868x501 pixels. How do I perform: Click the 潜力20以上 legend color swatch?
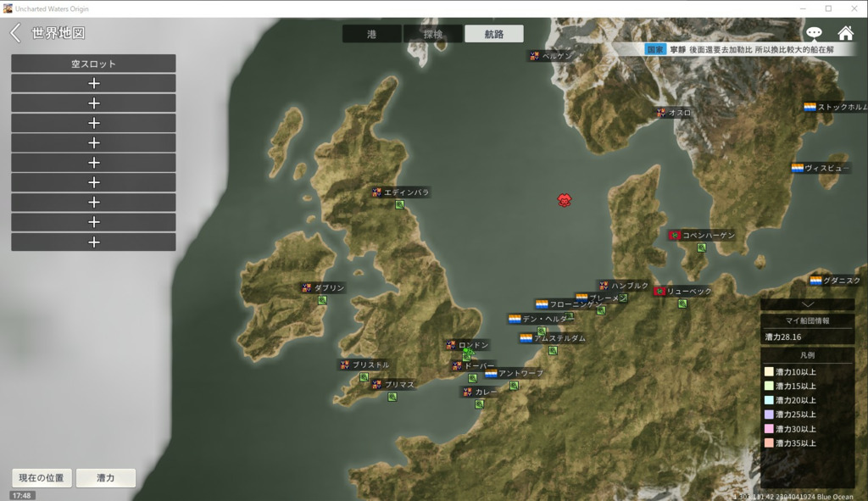click(768, 399)
